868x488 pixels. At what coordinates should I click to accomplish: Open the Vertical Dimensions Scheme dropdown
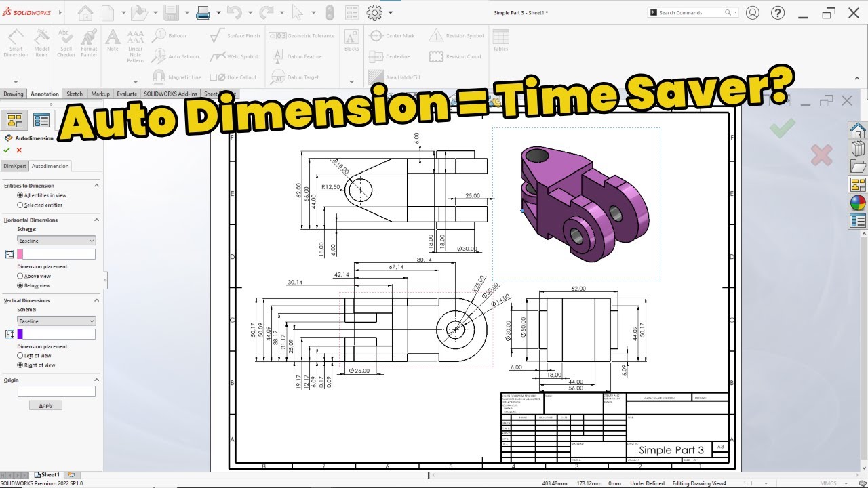[56, 321]
